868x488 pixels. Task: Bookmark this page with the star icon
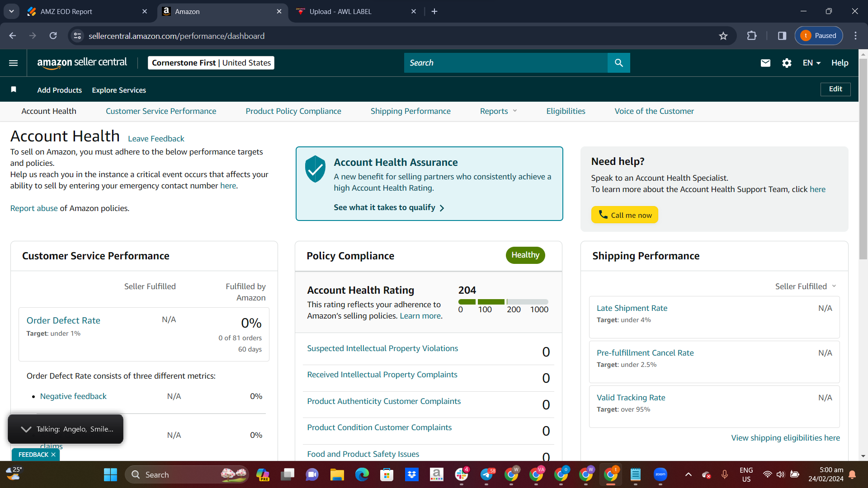(x=723, y=36)
